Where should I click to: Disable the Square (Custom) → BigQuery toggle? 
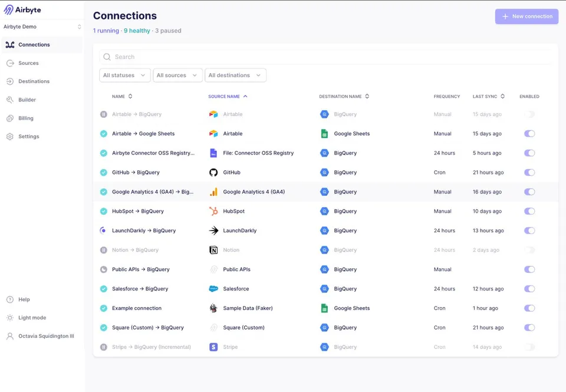click(x=529, y=328)
